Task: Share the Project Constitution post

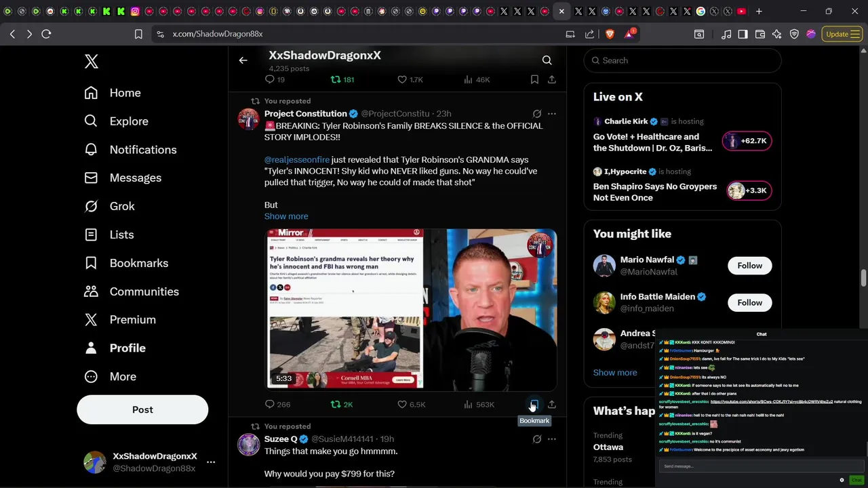Action: point(552,405)
